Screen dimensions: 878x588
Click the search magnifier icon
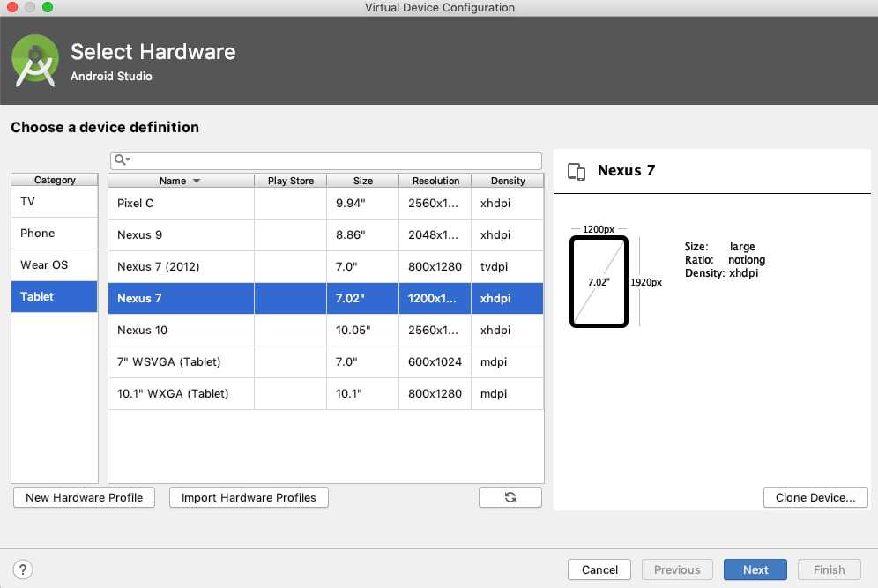click(122, 160)
